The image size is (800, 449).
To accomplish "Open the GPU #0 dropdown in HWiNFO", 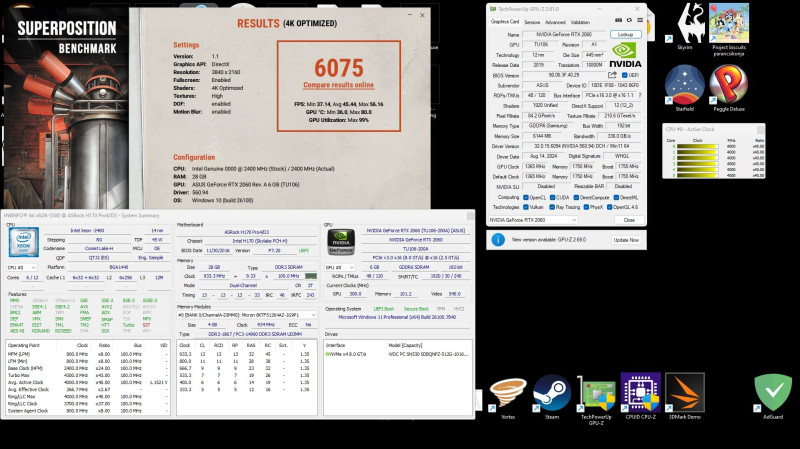I will tap(340, 267).
